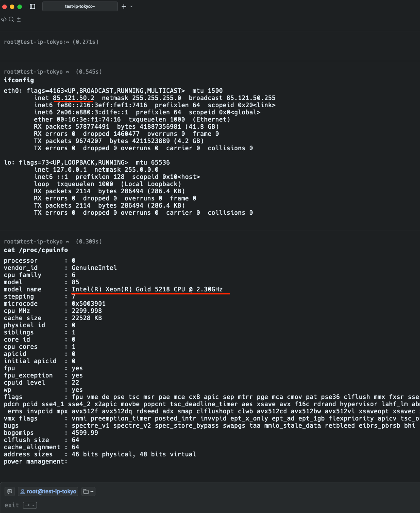The width and height of the screenshot is (420, 513).
Task: Open the working directory folder chip
Action: [x=88, y=491]
